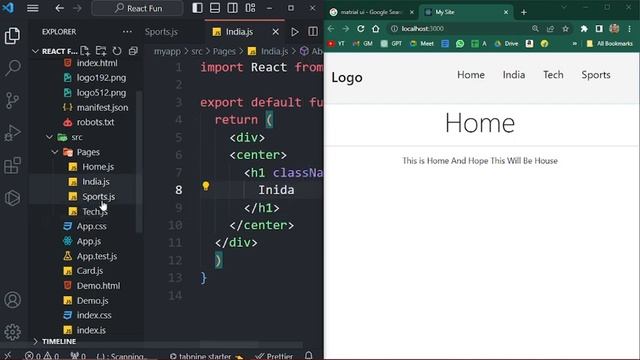Open Tech.js in the file tree

94,211
